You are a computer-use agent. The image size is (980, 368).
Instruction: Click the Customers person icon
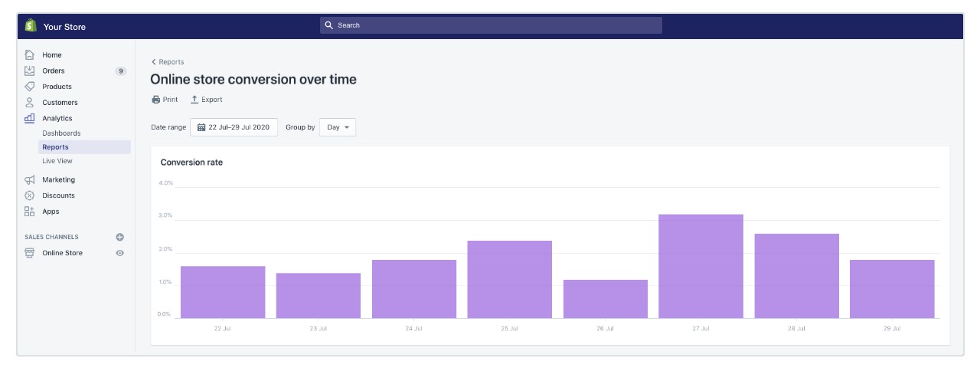click(x=30, y=103)
